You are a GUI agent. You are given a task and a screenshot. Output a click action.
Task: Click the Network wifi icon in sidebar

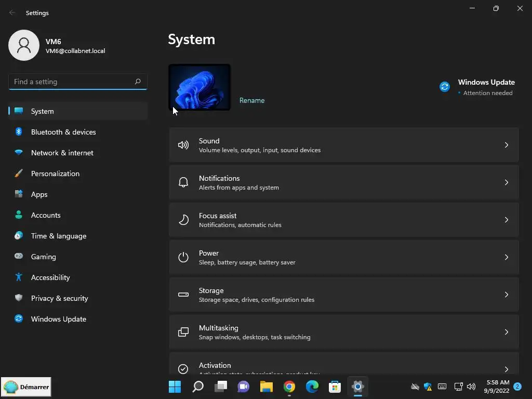click(x=19, y=152)
